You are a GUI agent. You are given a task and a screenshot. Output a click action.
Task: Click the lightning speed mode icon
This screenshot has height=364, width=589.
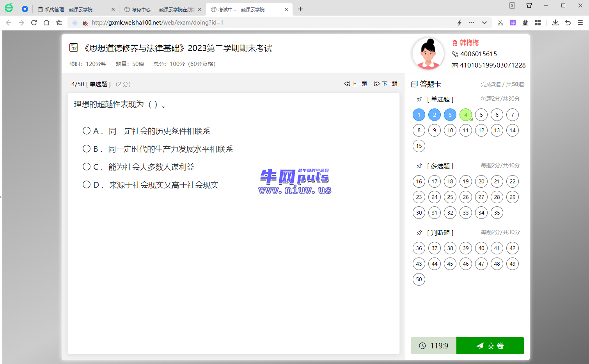tap(459, 23)
